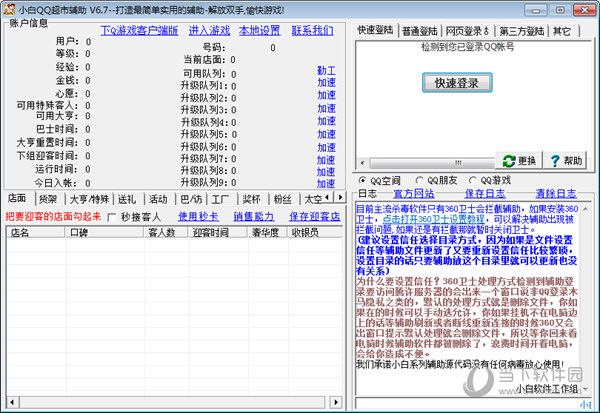
Task: Sort by the 客人数 column header
Action: tap(166, 232)
